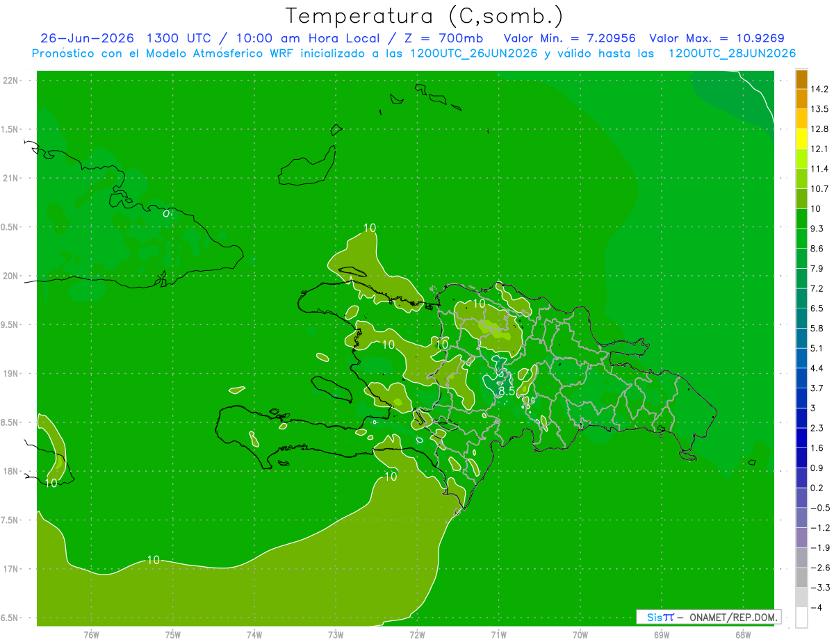Click the "-1.2" legend value
The height and width of the screenshot is (644, 834).
pos(820,528)
